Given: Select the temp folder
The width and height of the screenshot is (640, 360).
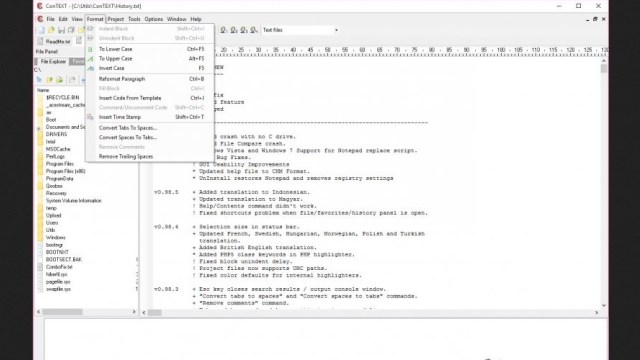Looking at the screenshot, I should tap(51, 208).
